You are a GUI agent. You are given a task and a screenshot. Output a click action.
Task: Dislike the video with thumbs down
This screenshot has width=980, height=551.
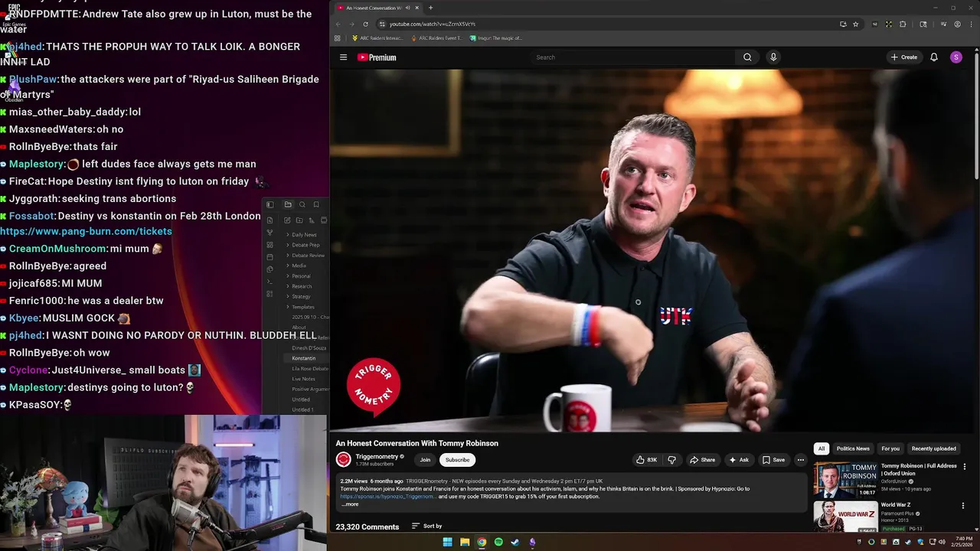click(672, 460)
